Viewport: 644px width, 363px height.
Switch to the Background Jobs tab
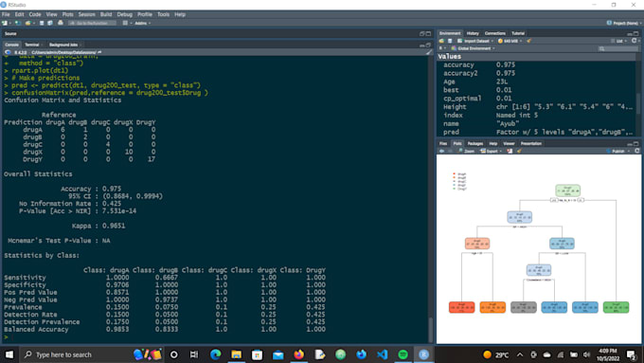pos(63,45)
